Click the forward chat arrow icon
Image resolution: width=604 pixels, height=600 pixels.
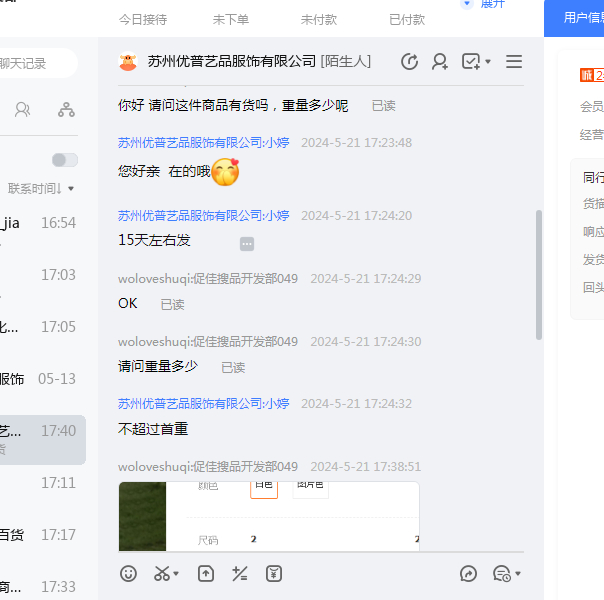468,573
